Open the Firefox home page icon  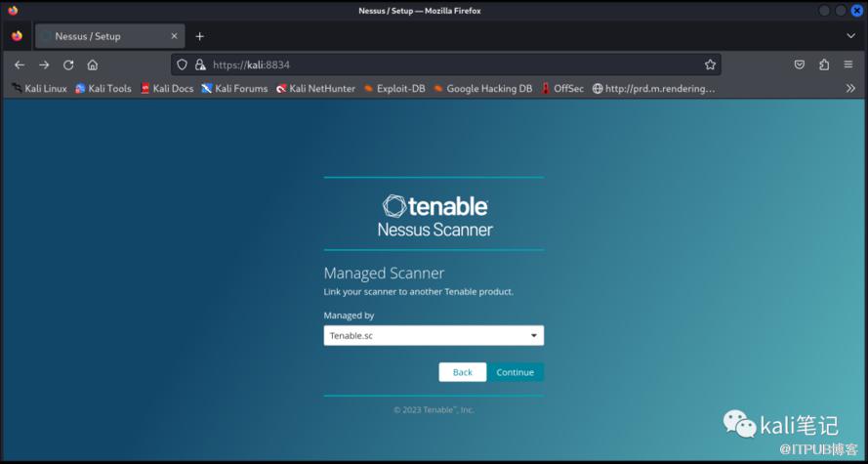pyautogui.click(x=93, y=64)
